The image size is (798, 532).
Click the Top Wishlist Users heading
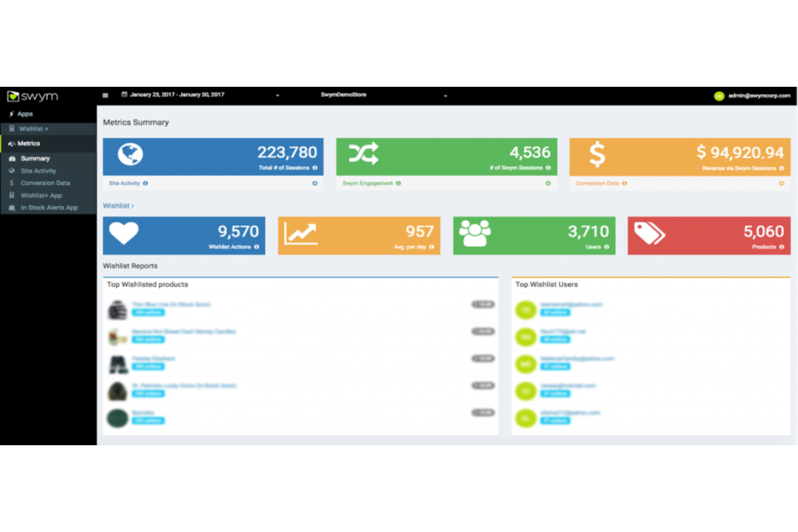tap(547, 284)
